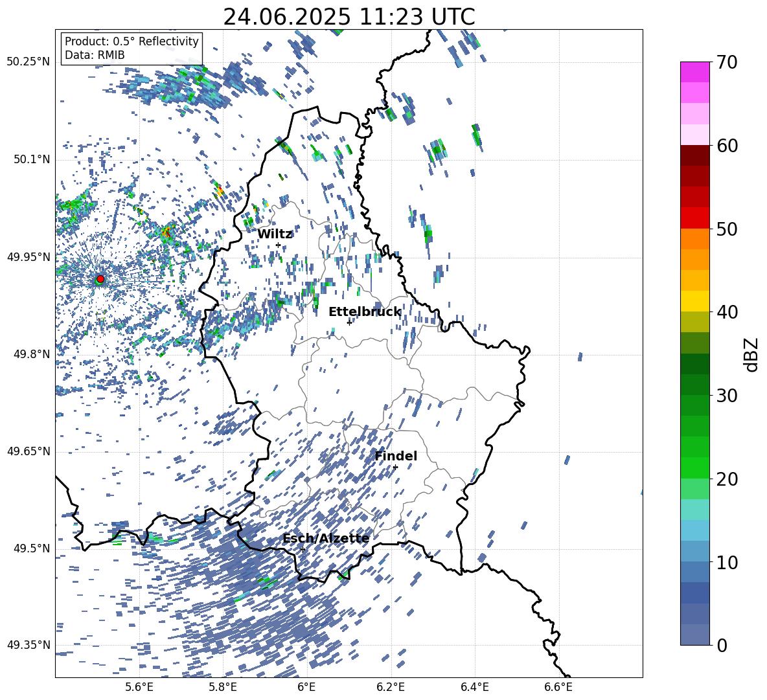Click the 6°E longitude label
767x700 pixels.
tap(306, 687)
